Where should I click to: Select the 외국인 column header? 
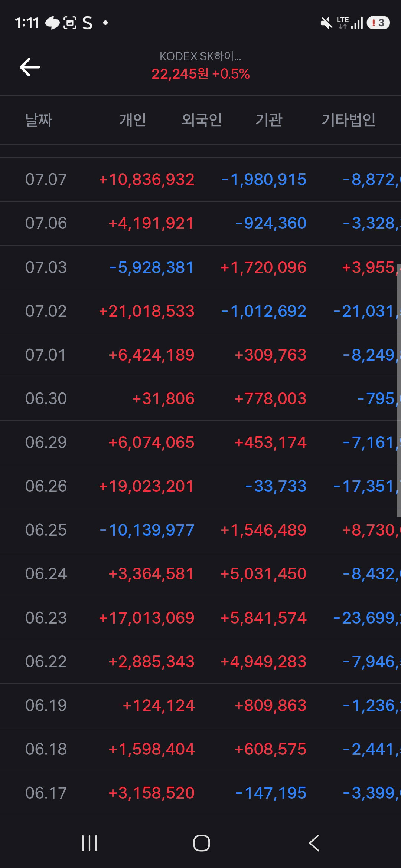click(x=202, y=120)
